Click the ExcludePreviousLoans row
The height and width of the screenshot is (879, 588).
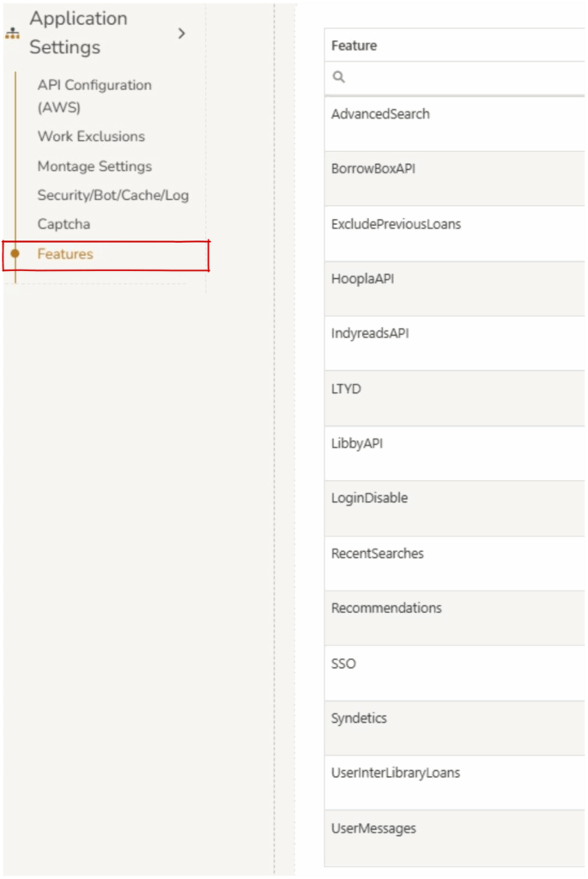coord(396,224)
